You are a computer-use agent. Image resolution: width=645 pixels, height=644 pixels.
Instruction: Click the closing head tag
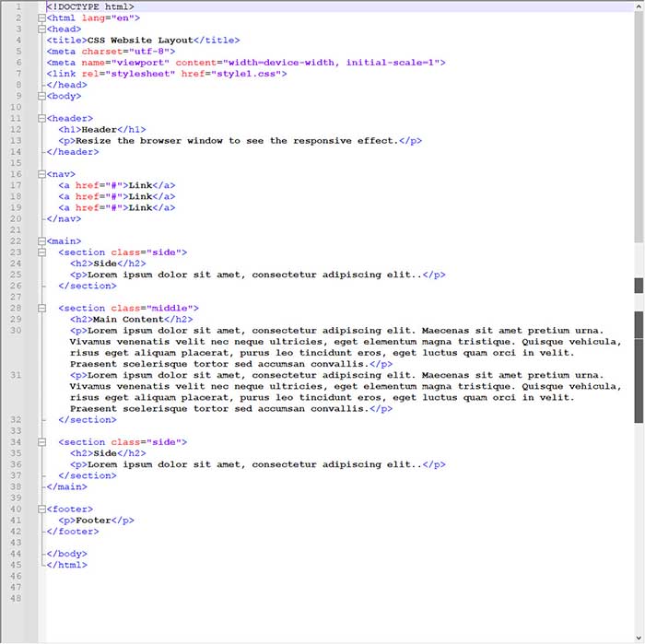[x=66, y=85]
